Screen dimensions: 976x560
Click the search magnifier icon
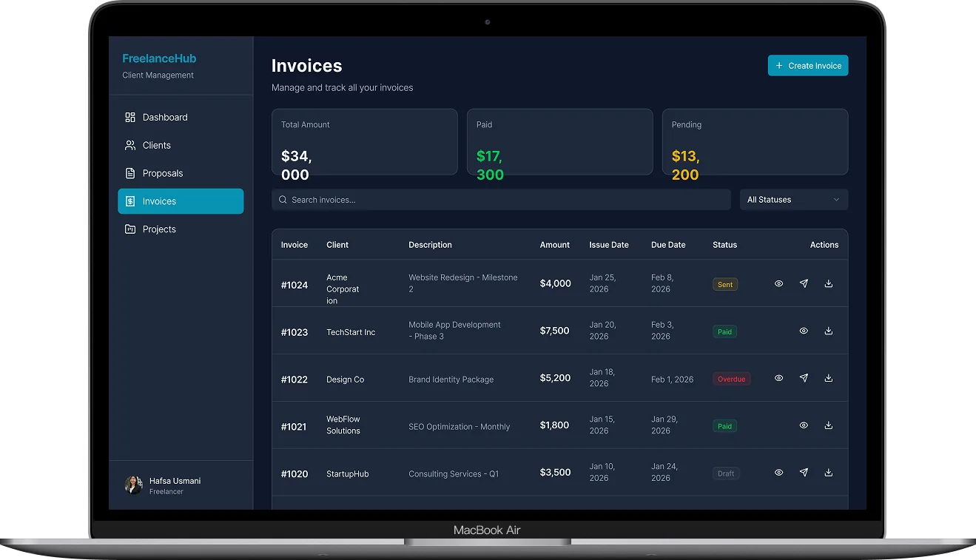pyautogui.click(x=283, y=200)
